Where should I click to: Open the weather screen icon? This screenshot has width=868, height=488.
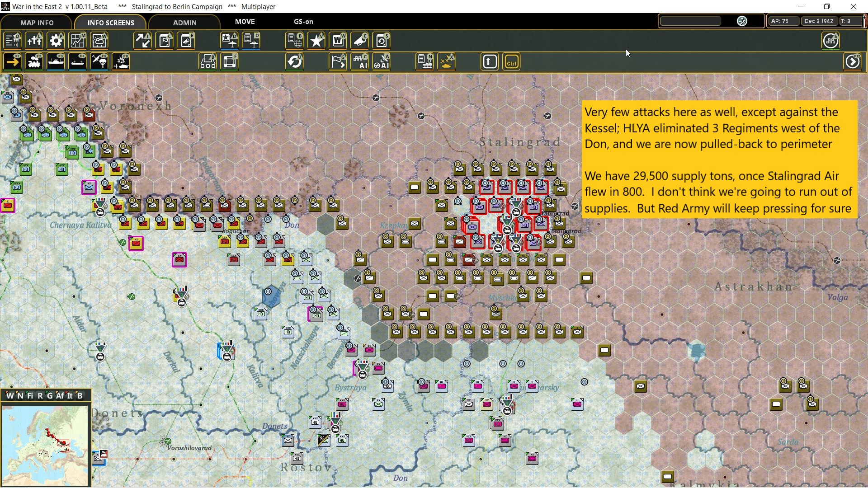(x=99, y=41)
